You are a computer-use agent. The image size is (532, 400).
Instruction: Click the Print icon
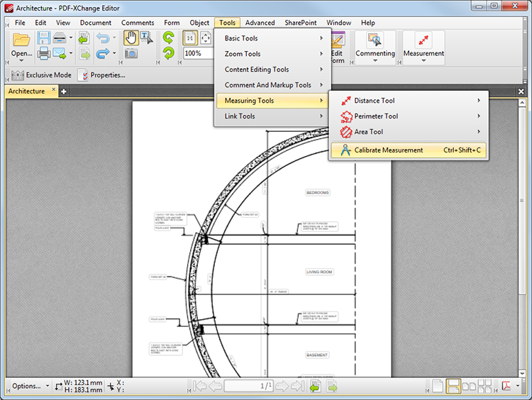[x=43, y=54]
